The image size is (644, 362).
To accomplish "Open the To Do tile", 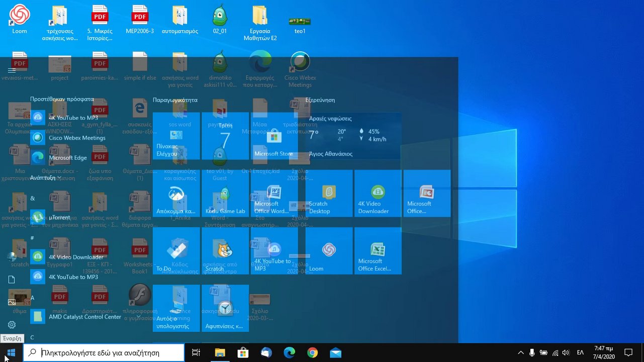I will [176, 250].
